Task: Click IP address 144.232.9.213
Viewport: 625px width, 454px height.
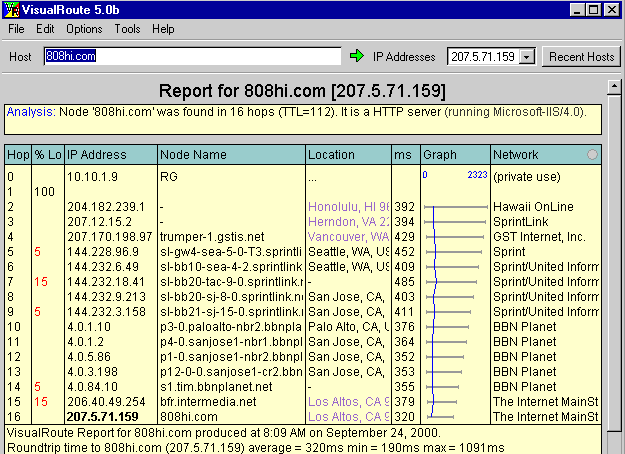Action: click(x=106, y=297)
